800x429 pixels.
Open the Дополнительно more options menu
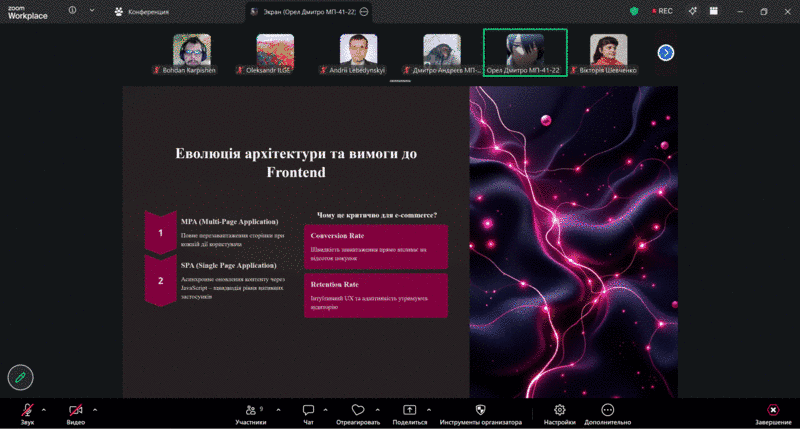(608, 411)
